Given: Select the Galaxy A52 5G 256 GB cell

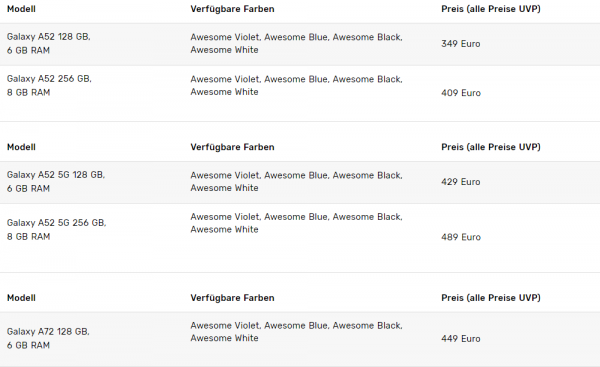Looking at the screenshot, I should [56, 230].
